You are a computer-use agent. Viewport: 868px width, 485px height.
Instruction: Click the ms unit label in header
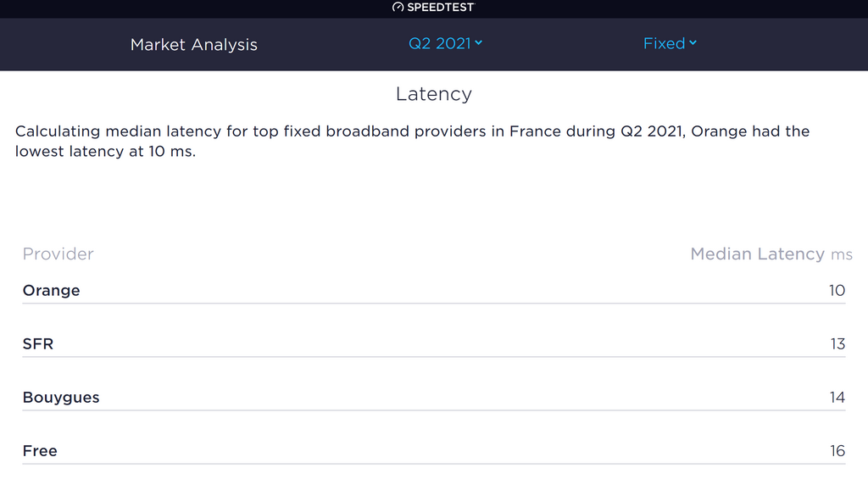coord(842,254)
